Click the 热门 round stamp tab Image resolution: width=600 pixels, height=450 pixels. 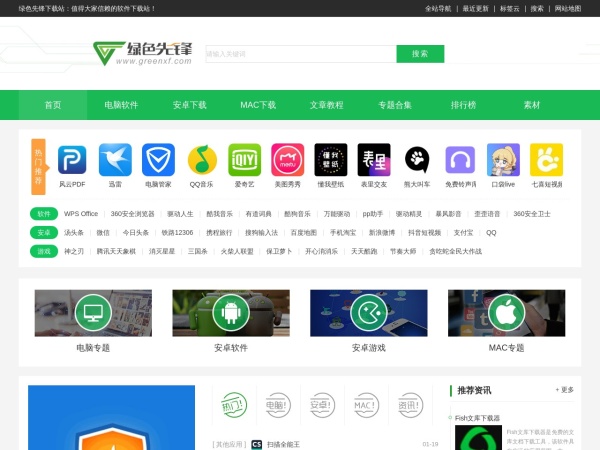233,405
